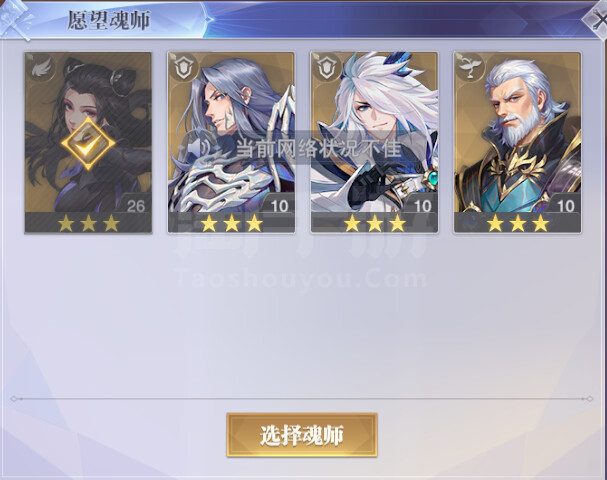Click the 愿望魂师 title header
This screenshot has height=480, width=607.
point(109,20)
